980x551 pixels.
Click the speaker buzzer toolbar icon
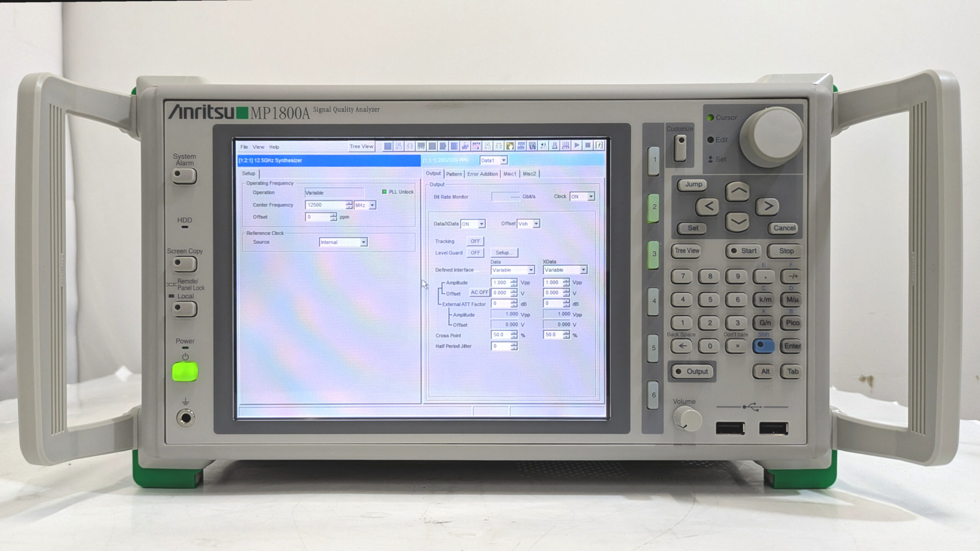pos(543,146)
